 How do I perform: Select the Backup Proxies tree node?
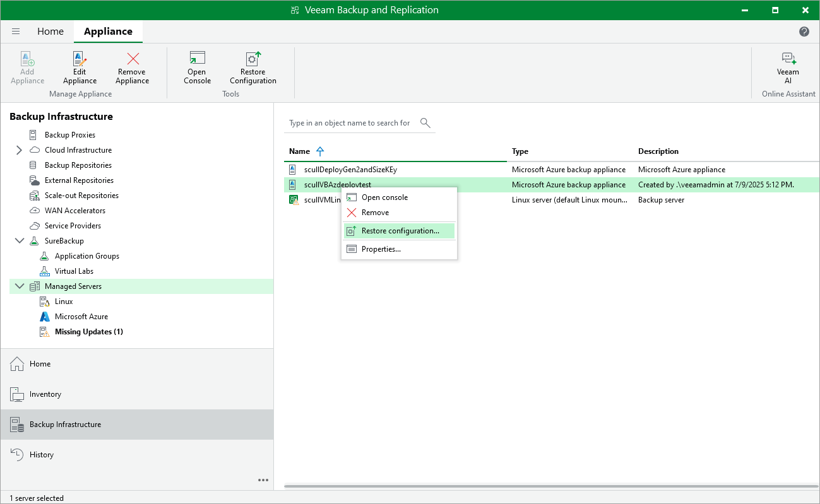pos(70,135)
